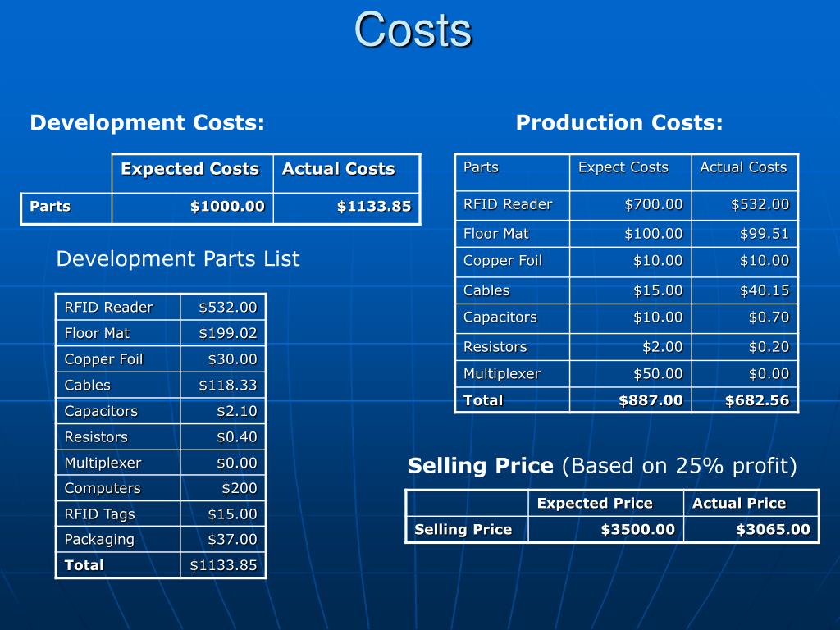Image resolution: width=840 pixels, height=630 pixels.
Task: Select "Multiplexer" in Development Parts List
Action: point(103,463)
